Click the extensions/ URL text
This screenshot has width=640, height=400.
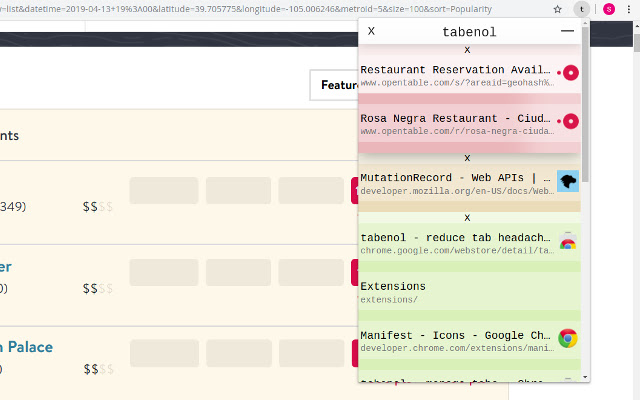pyautogui.click(x=389, y=300)
